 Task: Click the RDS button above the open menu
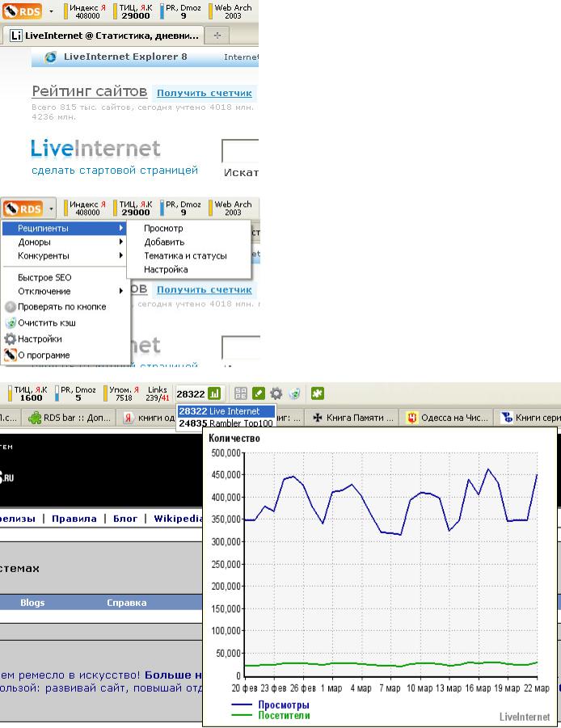pos(23,208)
